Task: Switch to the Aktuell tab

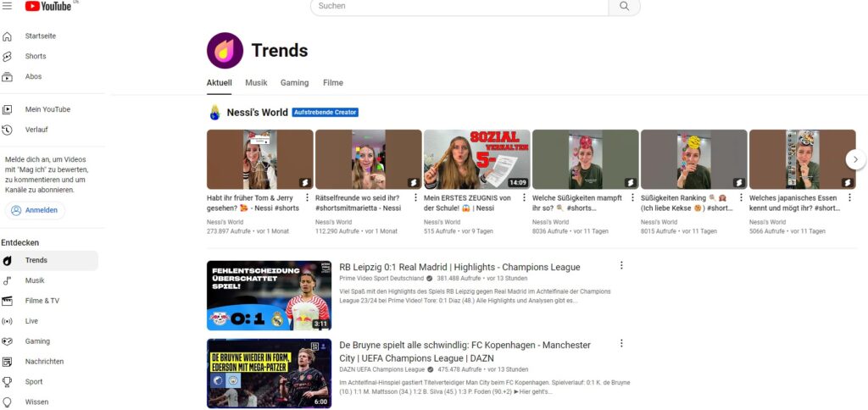Action: pyautogui.click(x=220, y=83)
